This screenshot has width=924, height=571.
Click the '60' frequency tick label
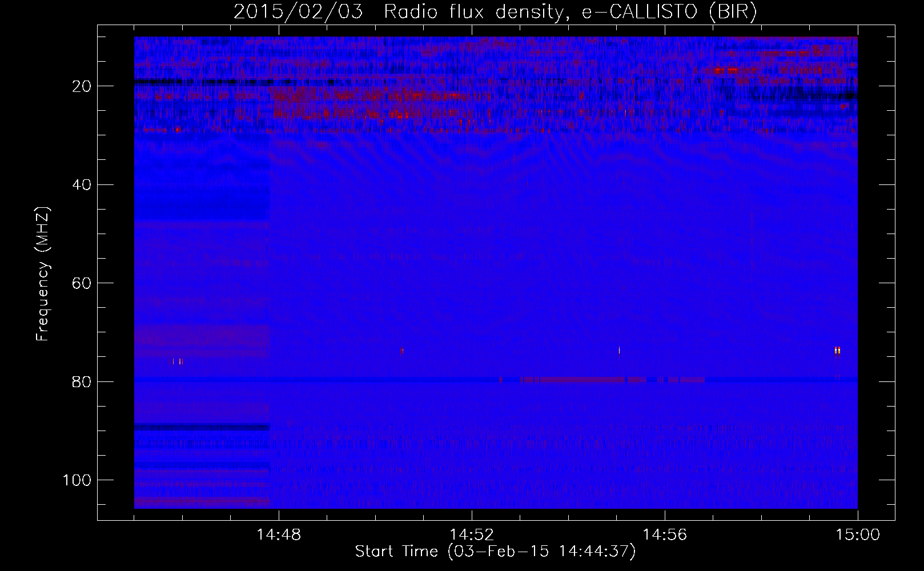click(82, 283)
